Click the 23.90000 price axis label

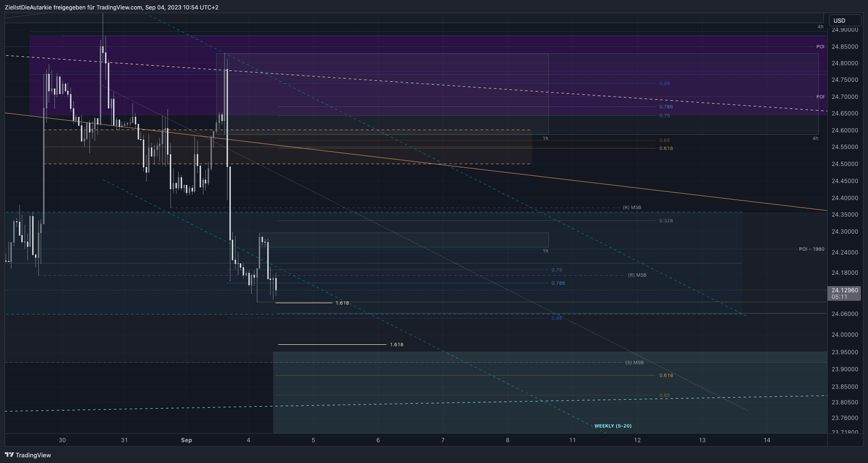click(x=844, y=369)
